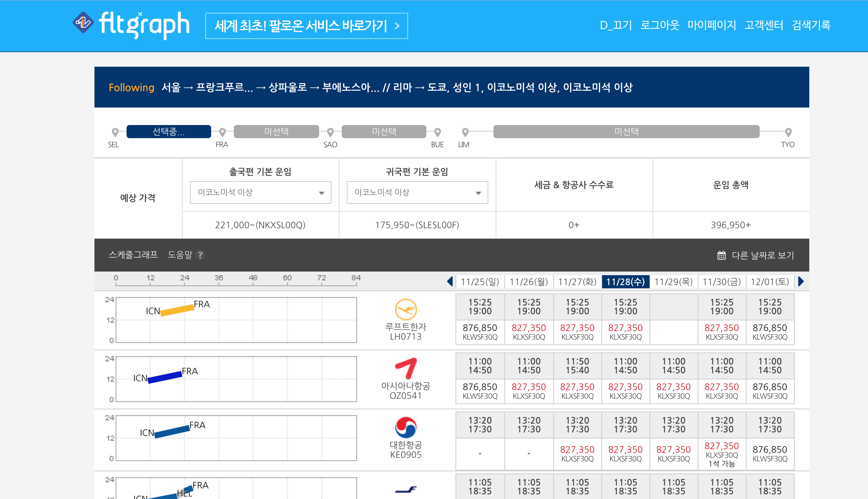
Task: Select the FRA to SAO 미선택 segment
Action: 276,132
